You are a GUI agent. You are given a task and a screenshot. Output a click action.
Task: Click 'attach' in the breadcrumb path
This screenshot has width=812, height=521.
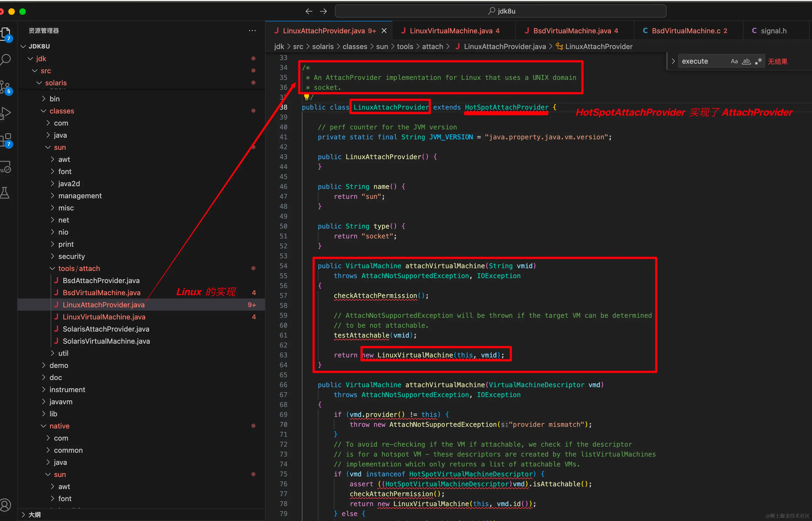coord(432,46)
